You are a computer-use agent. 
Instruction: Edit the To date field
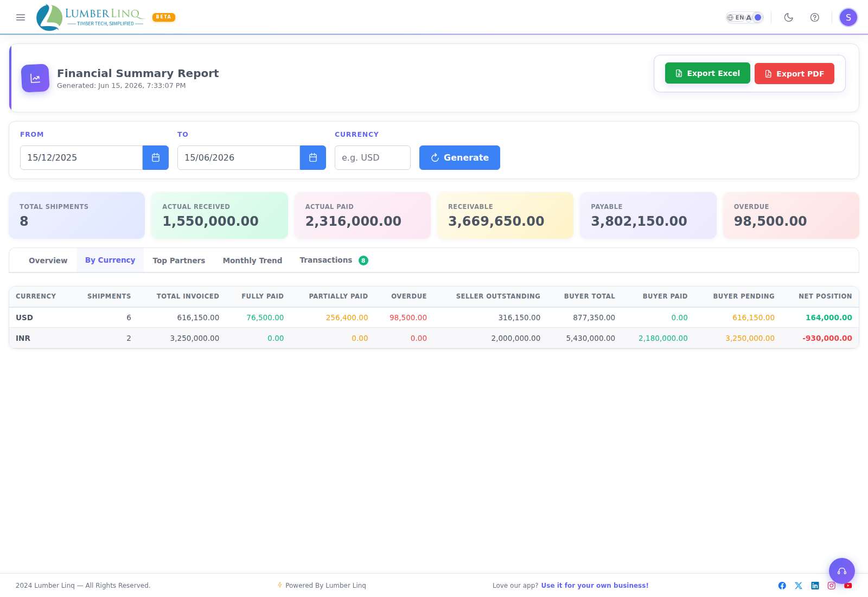click(x=239, y=157)
